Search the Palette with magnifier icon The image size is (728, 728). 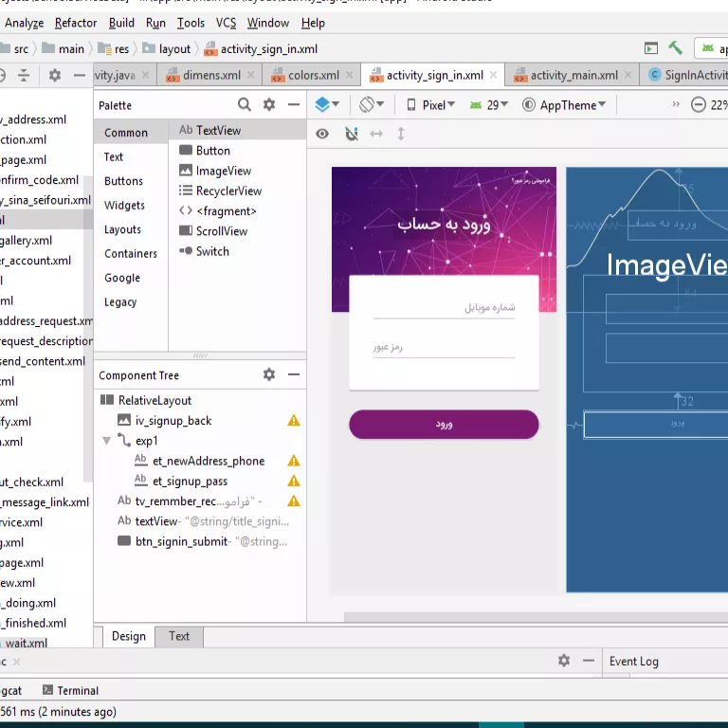tap(245, 105)
